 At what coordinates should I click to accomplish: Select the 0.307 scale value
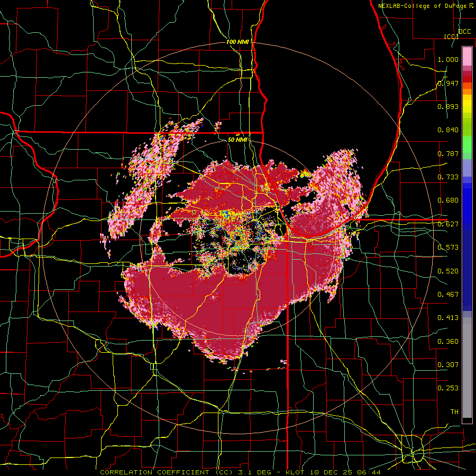448,364
